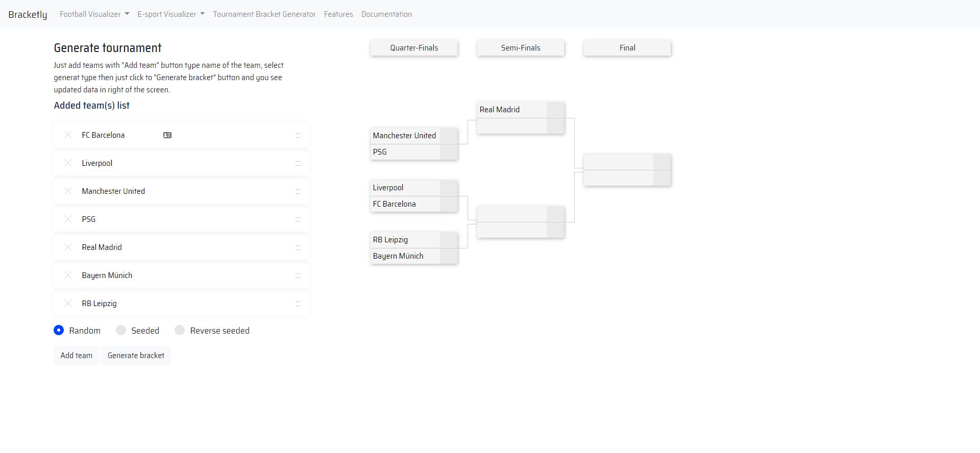Grab the drag handle for Real Madrid

pyautogui.click(x=298, y=247)
